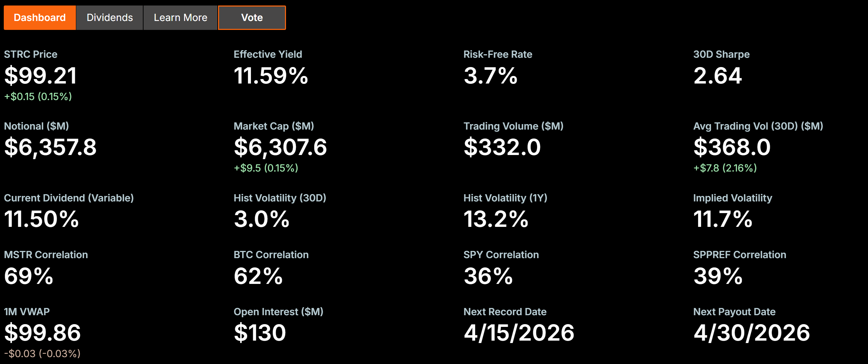Image resolution: width=868 pixels, height=364 pixels.
Task: Click the STRC Price value
Action: 40,76
